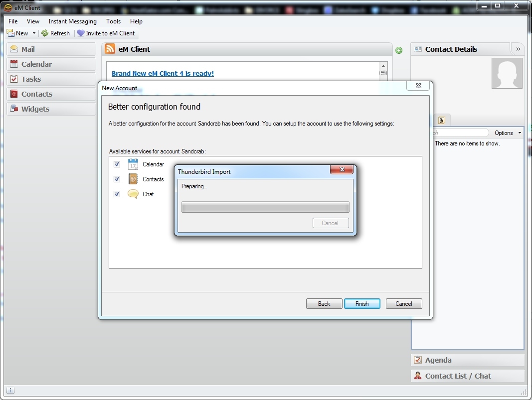Open the Options dropdown in contact panel

tap(508, 133)
